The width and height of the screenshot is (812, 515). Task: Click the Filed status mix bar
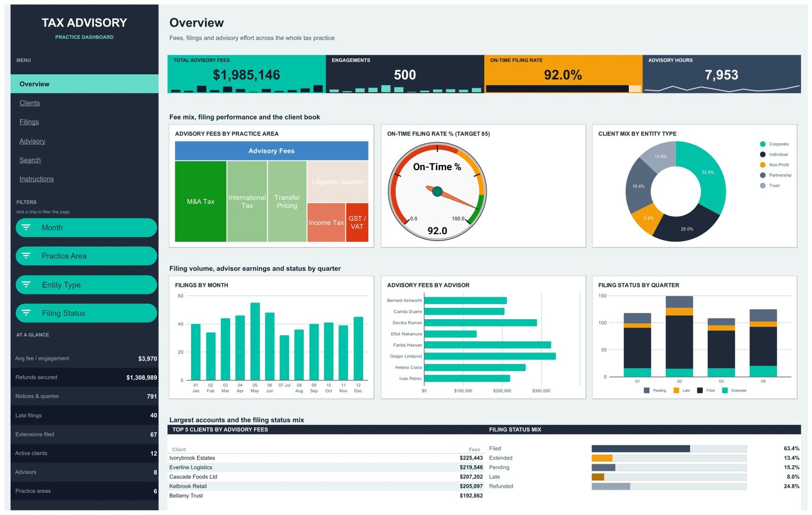(x=669, y=448)
